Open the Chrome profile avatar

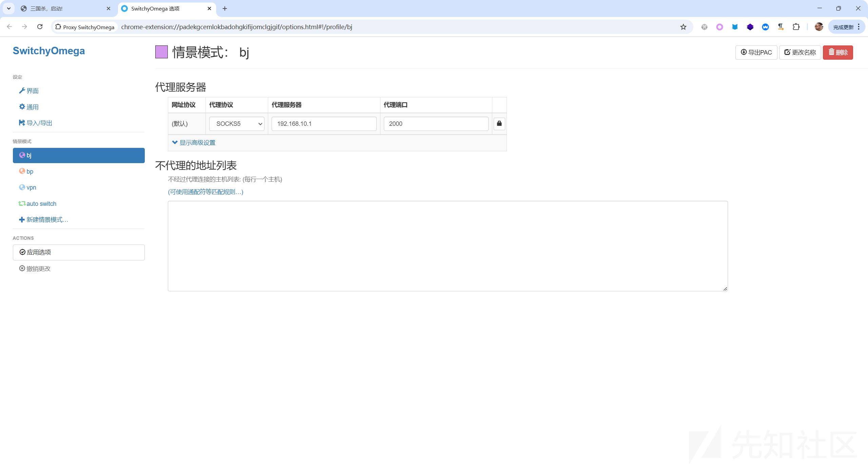(x=819, y=27)
